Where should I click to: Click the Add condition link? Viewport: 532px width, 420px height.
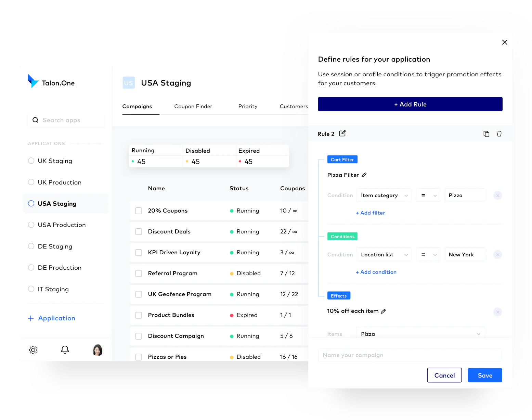pos(376,272)
